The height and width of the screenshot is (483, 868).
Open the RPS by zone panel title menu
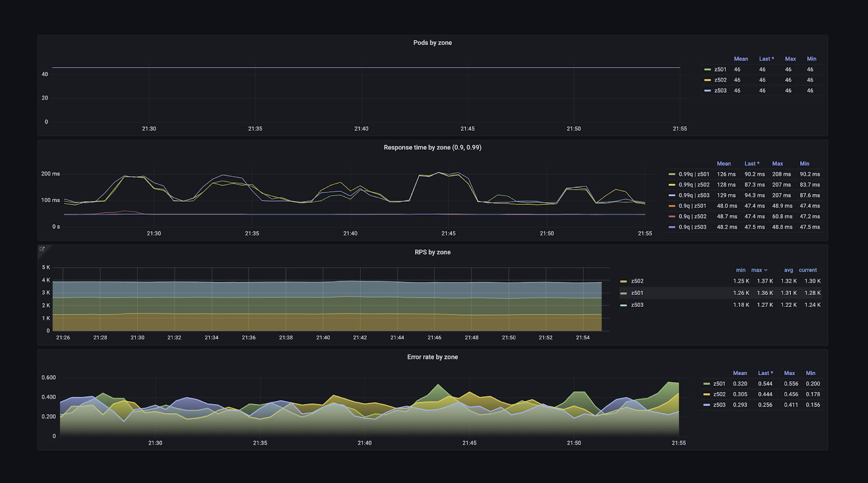point(432,252)
